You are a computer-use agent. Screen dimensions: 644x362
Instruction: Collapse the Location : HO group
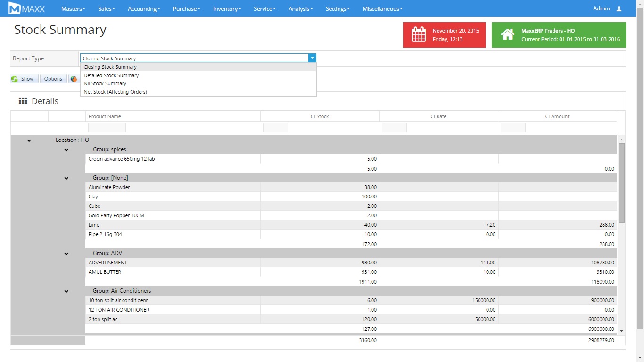point(29,140)
